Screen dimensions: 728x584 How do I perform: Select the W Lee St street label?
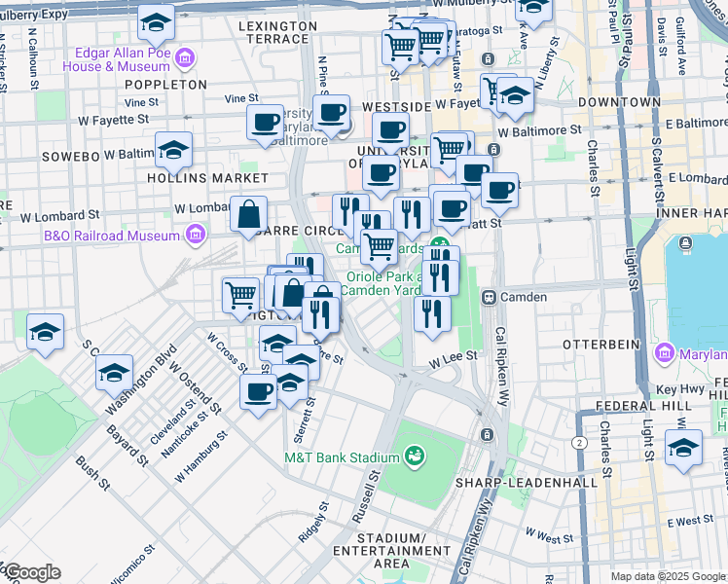[x=453, y=360]
